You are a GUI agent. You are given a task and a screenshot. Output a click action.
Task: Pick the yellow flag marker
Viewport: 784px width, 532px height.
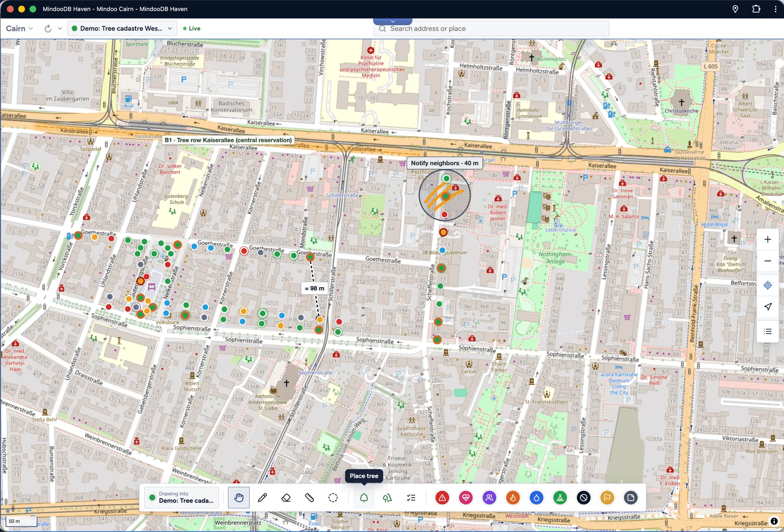tap(607, 498)
